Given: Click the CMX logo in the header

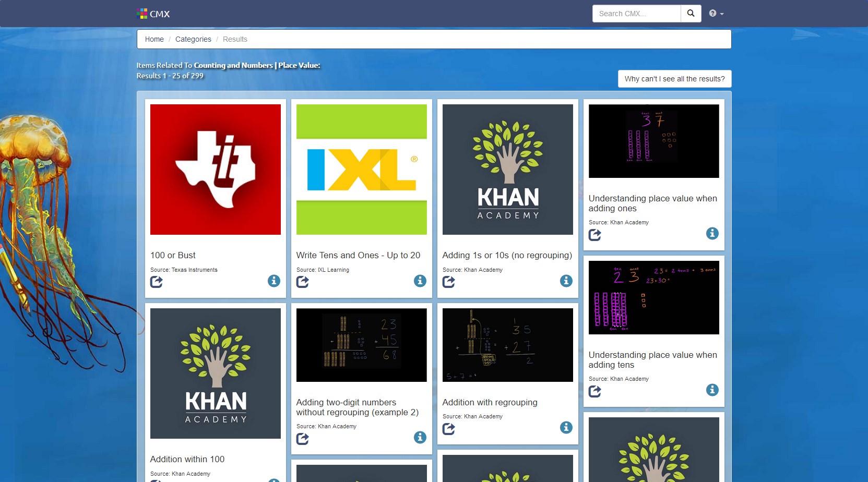Looking at the screenshot, I should [153, 14].
